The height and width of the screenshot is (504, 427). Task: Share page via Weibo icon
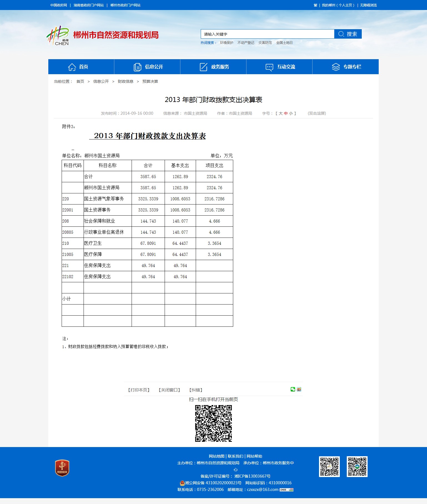click(x=299, y=389)
